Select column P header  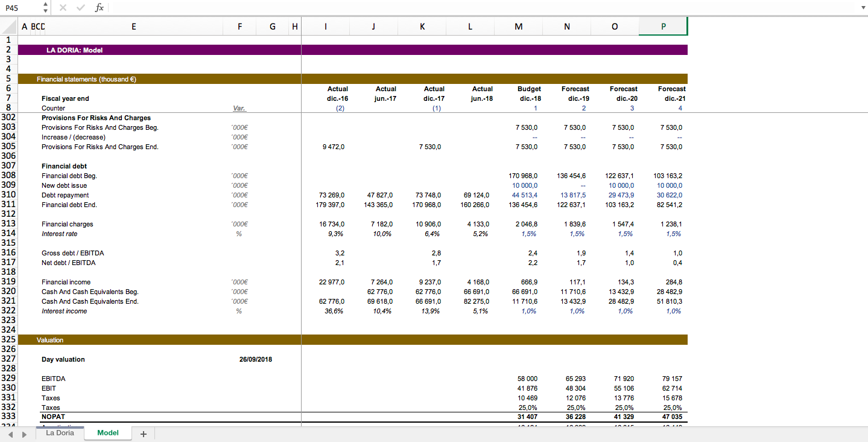point(664,26)
